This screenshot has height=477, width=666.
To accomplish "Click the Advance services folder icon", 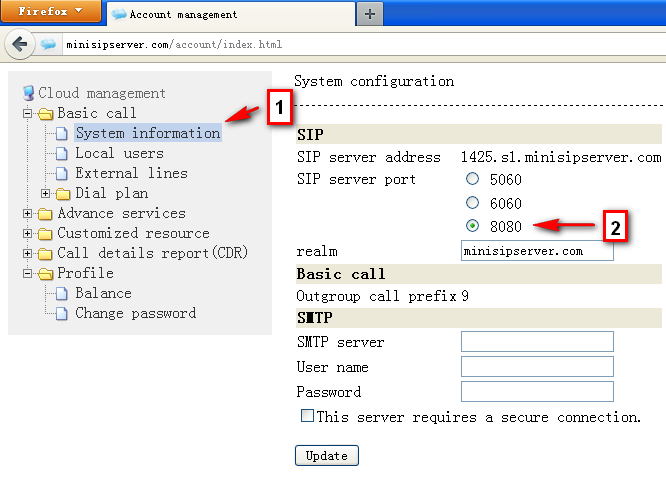I will coord(45,214).
